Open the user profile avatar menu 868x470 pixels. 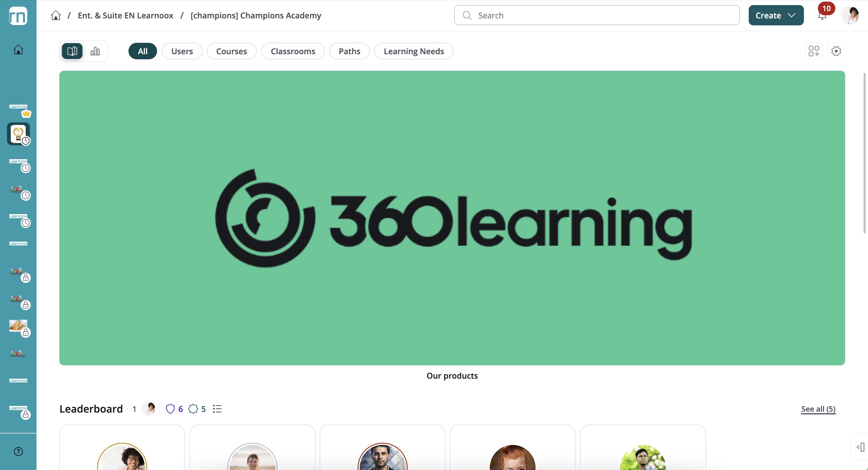pyautogui.click(x=850, y=16)
